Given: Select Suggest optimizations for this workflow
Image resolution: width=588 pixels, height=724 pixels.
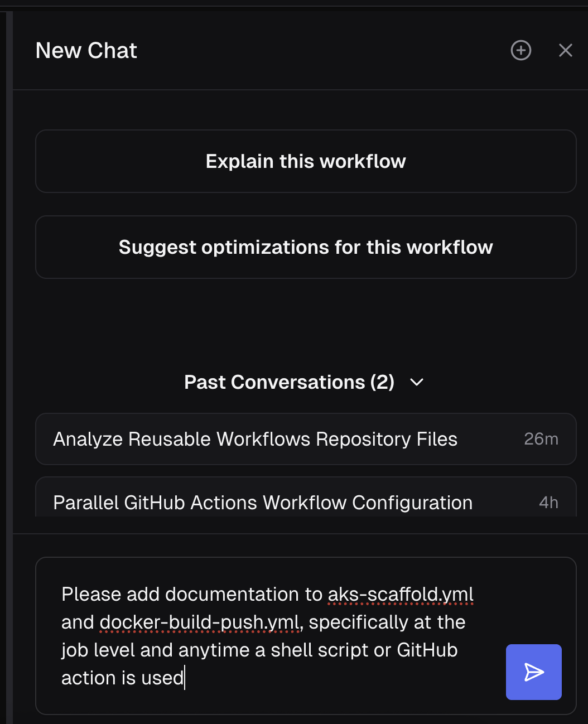Looking at the screenshot, I should click(x=306, y=247).
